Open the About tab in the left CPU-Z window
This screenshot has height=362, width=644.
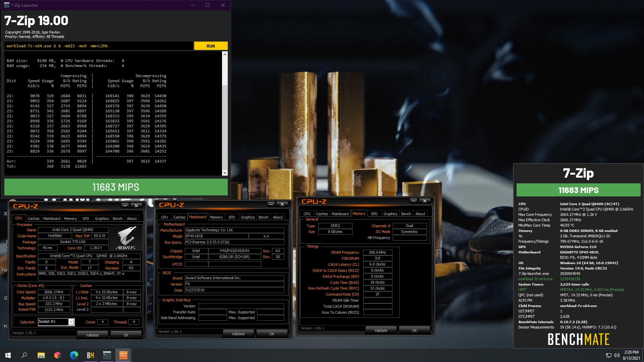click(x=132, y=219)
